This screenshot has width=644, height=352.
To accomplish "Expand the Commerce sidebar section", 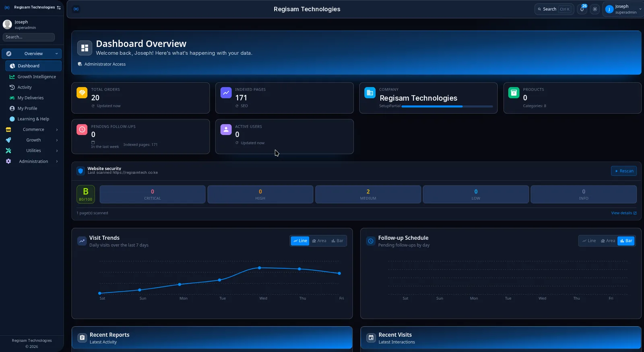I will (x=31, y=130).
